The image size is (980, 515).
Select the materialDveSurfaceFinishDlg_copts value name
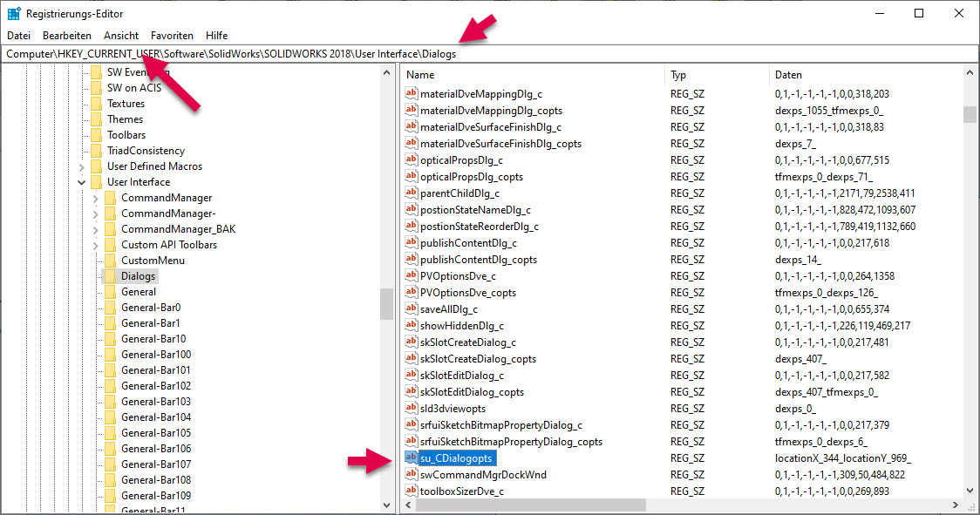coord(500,144)
